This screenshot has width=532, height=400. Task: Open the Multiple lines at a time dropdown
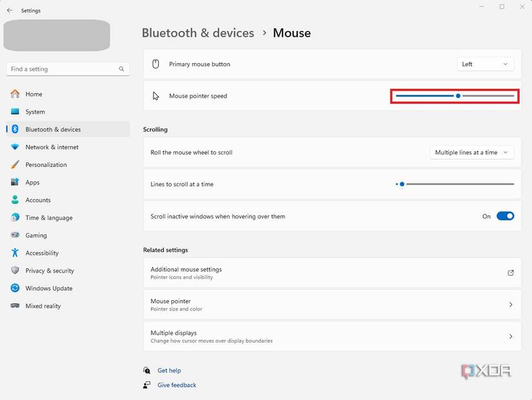click(471, 153)
